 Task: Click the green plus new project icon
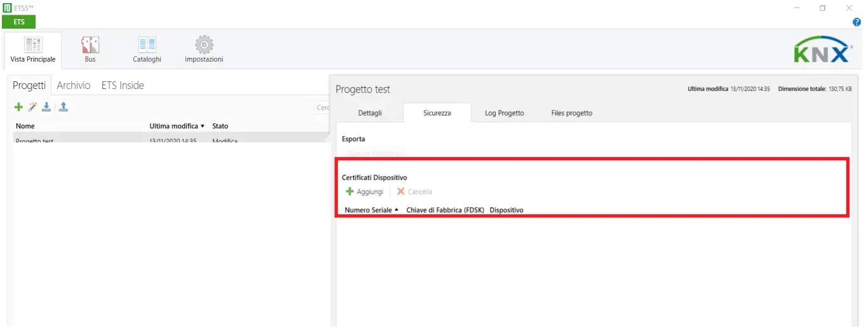pyautogui.click(x=18, y=107)
